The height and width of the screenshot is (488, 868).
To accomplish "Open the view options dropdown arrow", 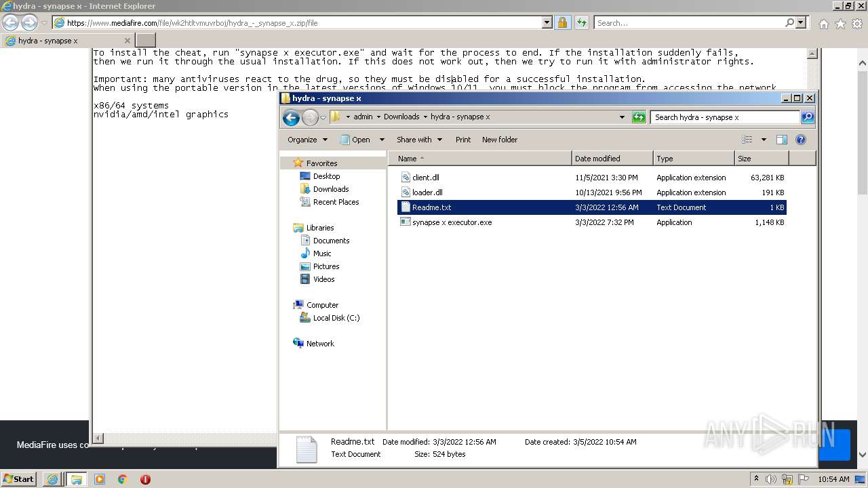I will click(763, 140).
